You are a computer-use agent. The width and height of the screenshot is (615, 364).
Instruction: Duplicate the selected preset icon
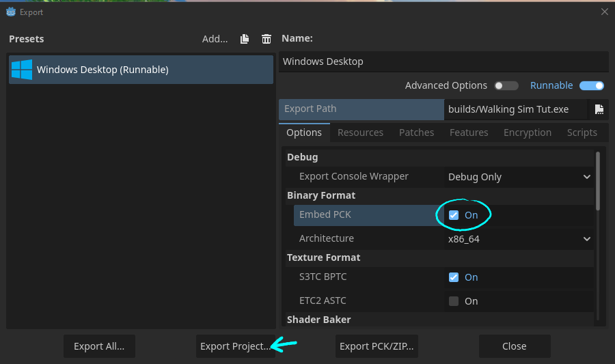click(245, 39)
